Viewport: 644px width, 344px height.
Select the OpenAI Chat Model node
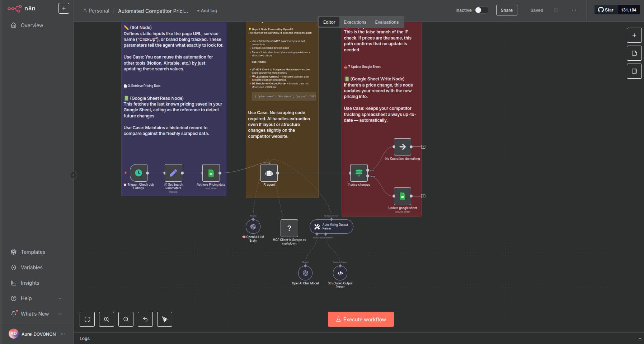pyautogui.click(x=305, y=273)
